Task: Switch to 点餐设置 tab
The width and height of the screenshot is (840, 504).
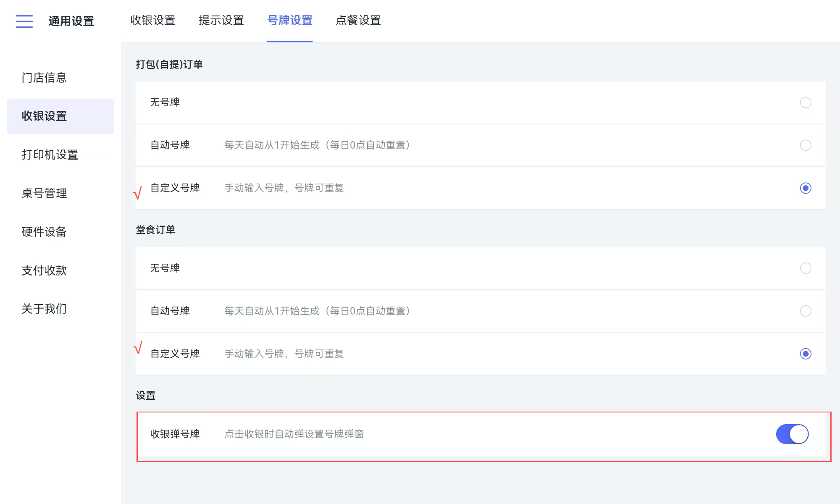Action: (x=358, y=20)
